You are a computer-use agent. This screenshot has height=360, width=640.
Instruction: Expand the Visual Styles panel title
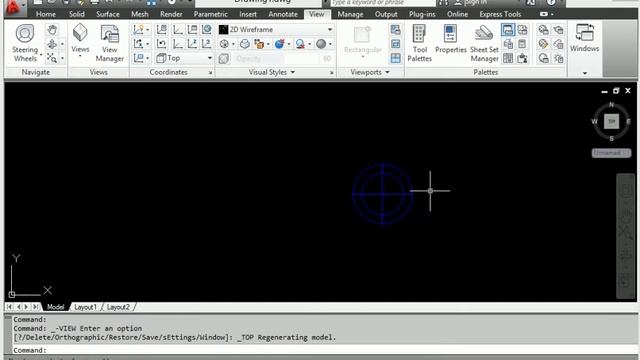pyautogui.click(x=271, y=72)
